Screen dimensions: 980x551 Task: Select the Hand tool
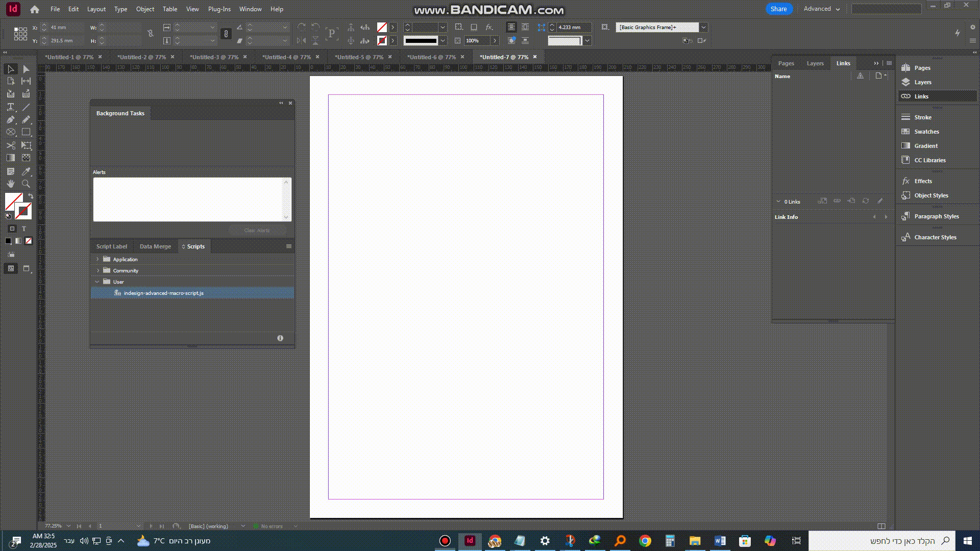tap(10, 184)
